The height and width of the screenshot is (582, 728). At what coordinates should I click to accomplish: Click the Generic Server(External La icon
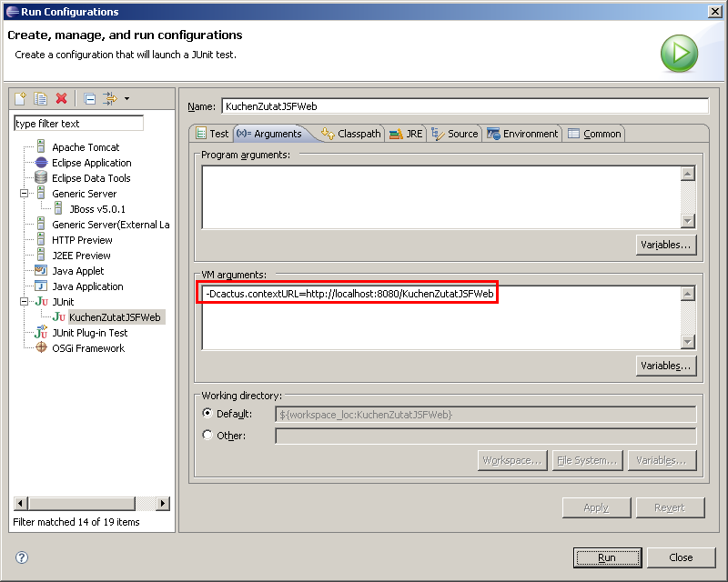[x=41, y=225]
